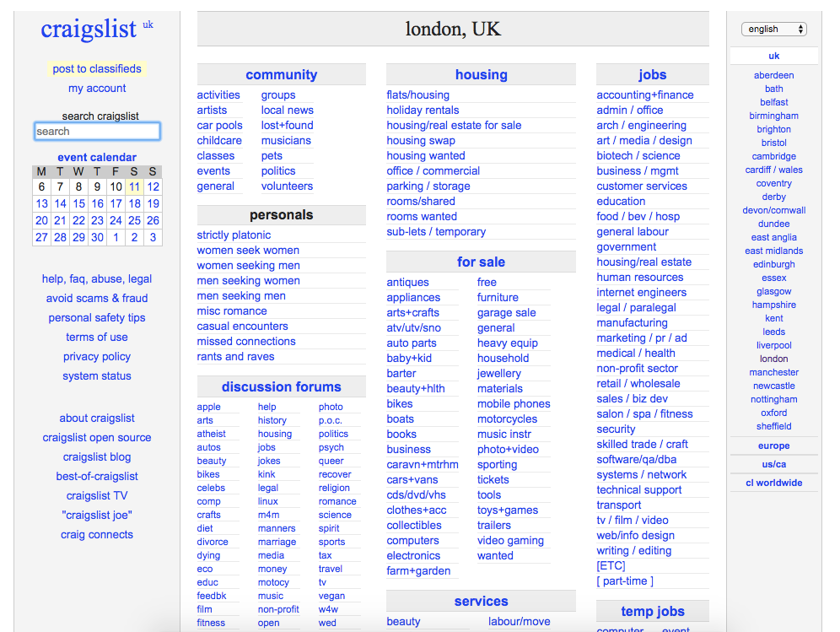The width and height of the screenshot is (840, 632).
Task: Switch to aberdeen craigslist site
Action: 773,75
